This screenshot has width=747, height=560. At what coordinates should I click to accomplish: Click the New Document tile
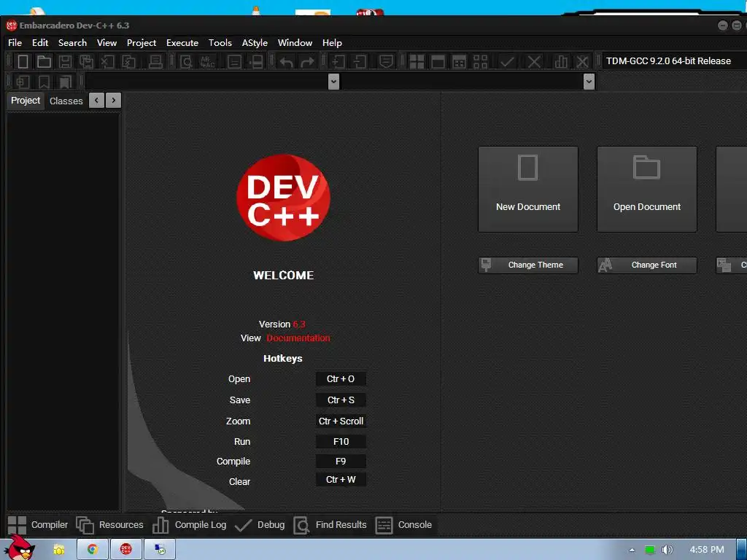point(528,189)
